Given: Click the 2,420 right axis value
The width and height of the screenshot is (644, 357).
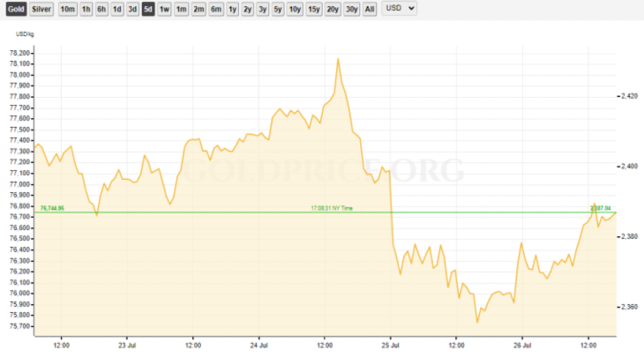Looking at the screenshot, I should tap(630, 96).
